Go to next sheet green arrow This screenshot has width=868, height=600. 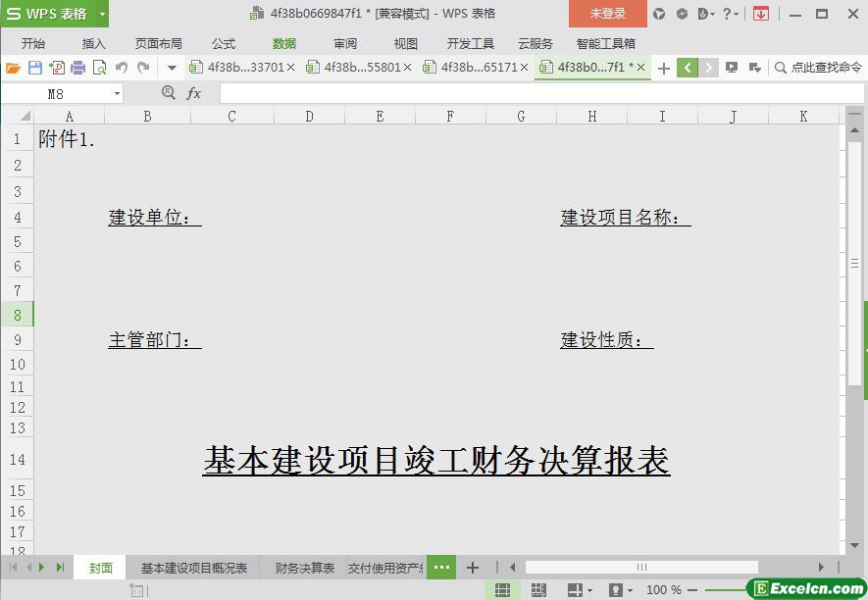tap(41, 568)
